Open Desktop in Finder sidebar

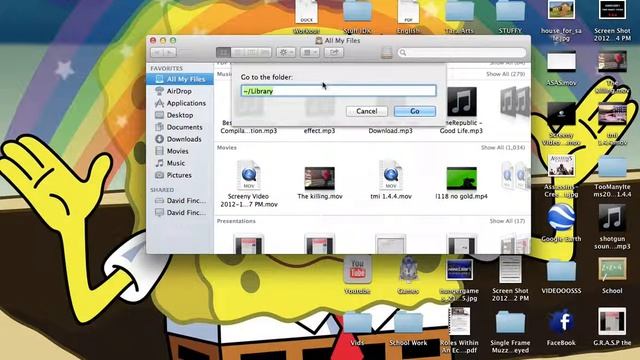(x=180, y=115)
